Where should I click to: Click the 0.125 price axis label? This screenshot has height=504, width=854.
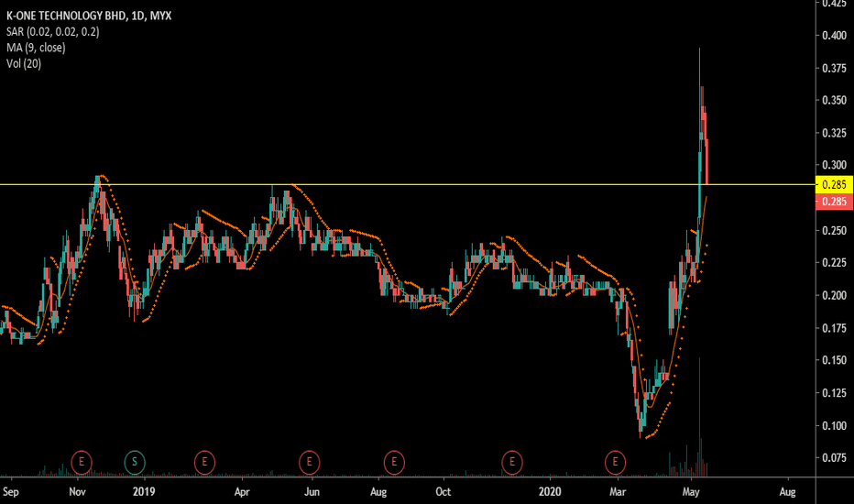point(835,393)
